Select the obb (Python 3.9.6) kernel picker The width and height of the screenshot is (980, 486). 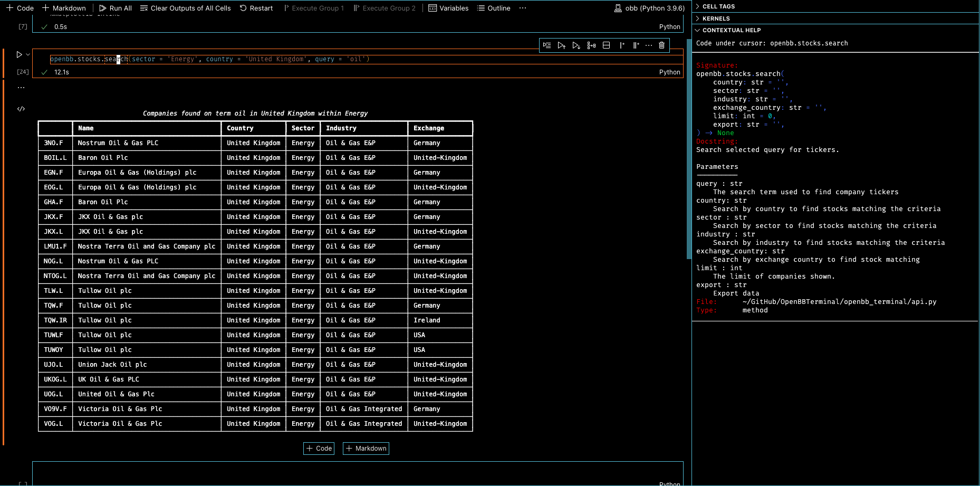pos(649,8)
